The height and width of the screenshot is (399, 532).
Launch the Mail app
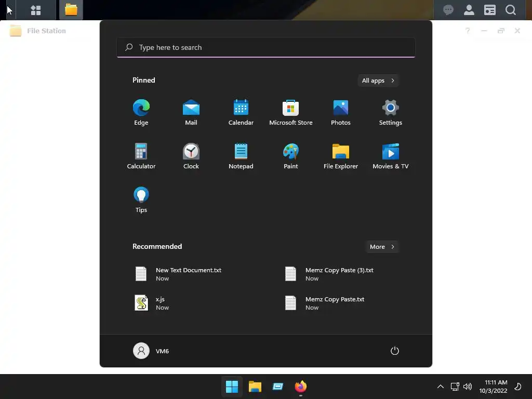(191, 113)
